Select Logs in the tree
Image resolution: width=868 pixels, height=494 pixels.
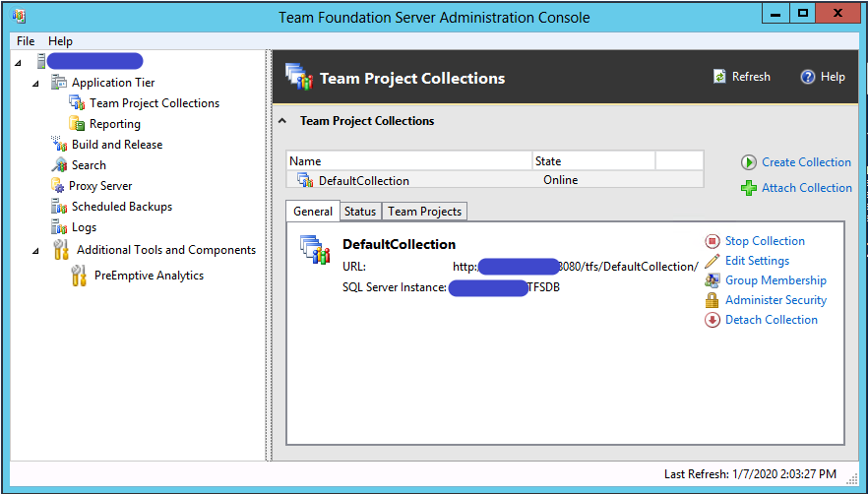85,227
